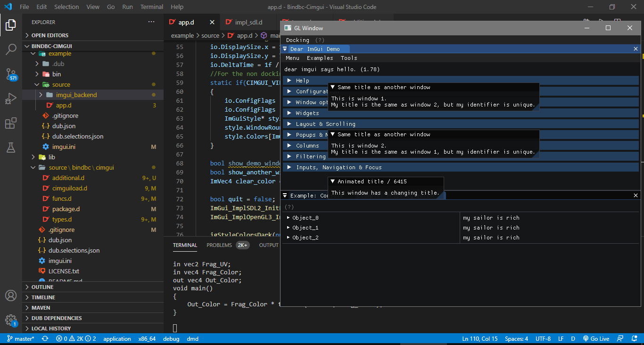Open the Extensions view
This screenshot has height=345, width=644.
point(11,123)
